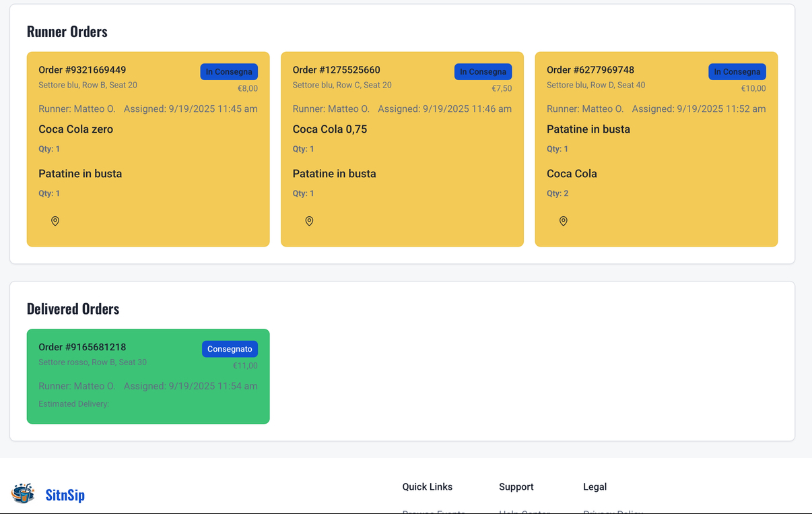
Task: Go to the SitnSip brand name link
Action: [x=65, y=495]
